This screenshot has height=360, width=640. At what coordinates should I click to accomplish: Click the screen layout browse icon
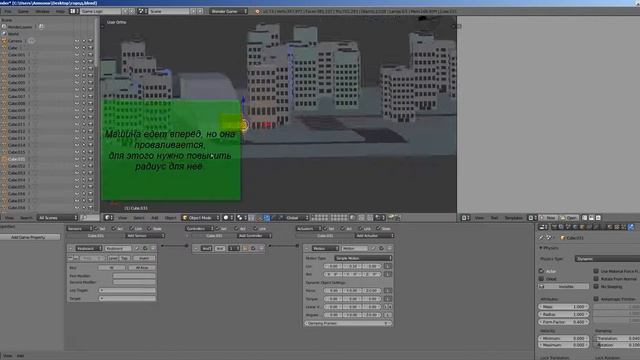pos(73,11)
